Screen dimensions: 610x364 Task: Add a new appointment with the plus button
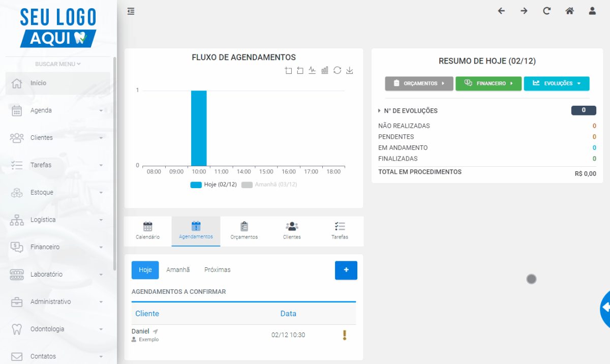pyautogui.click(x=346, y=270)
